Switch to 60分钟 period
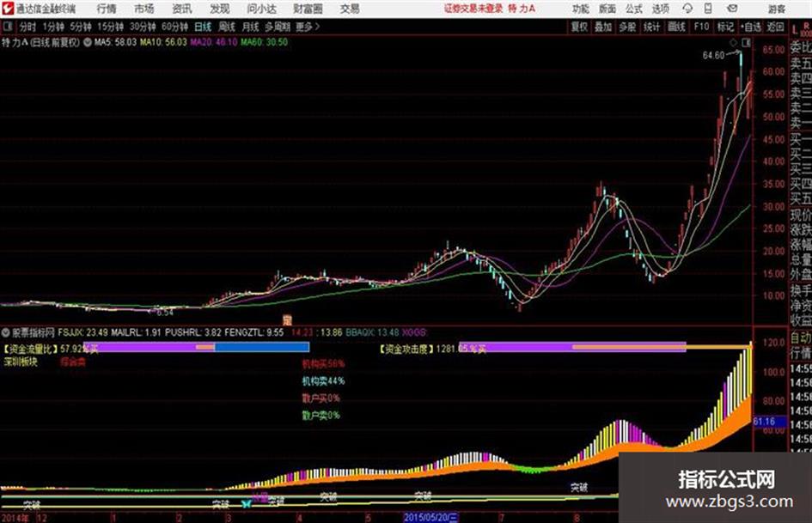 pos(175,27)
